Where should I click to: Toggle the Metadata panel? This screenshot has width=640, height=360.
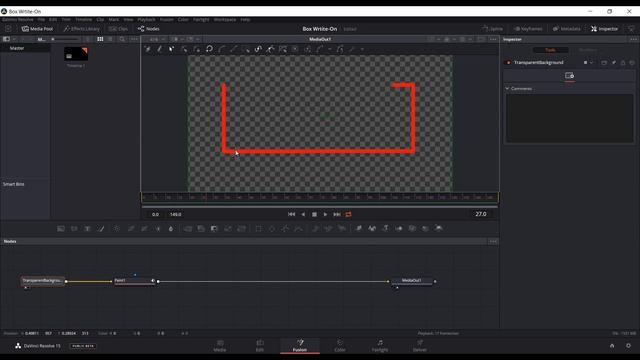pos(567,29)
